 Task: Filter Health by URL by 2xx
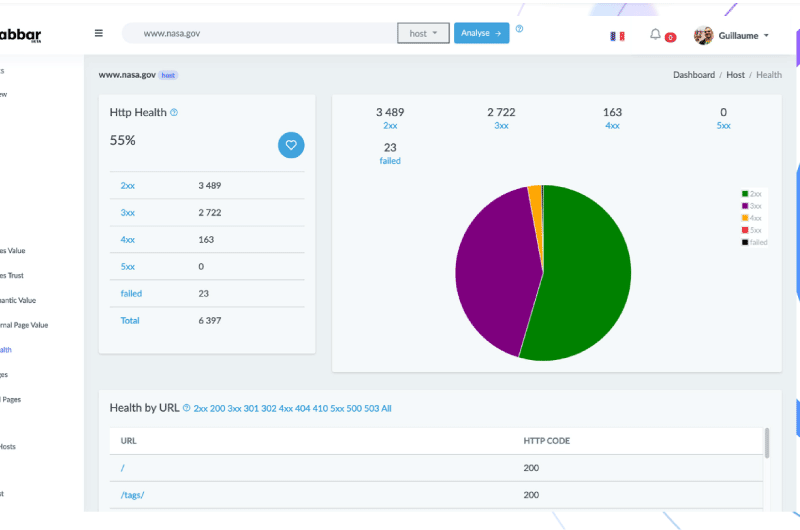pos(201,409)
